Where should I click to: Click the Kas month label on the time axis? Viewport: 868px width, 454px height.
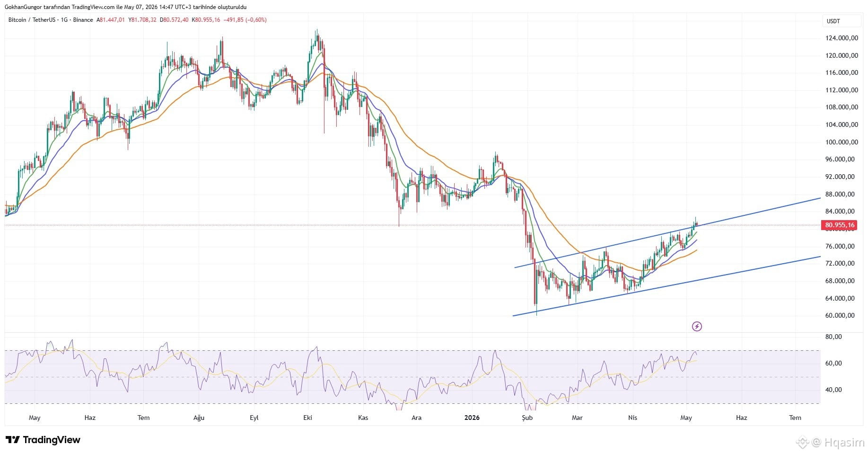pyautogui.click(x=363, y=418)
